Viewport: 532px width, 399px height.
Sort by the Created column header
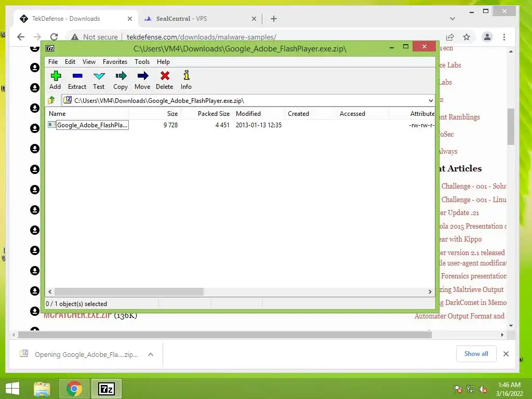310,114
